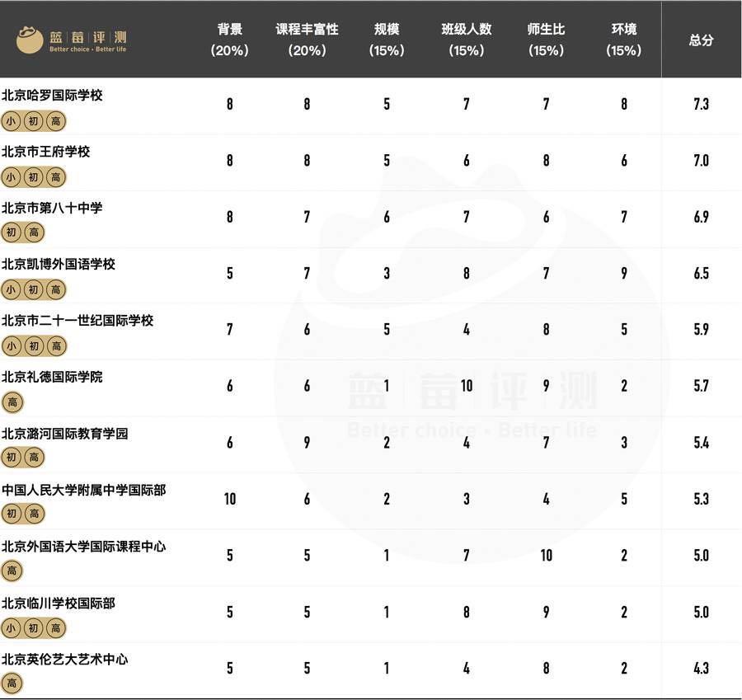
Task: Select the 课程丰富性 column header
Action: (307, 40)
